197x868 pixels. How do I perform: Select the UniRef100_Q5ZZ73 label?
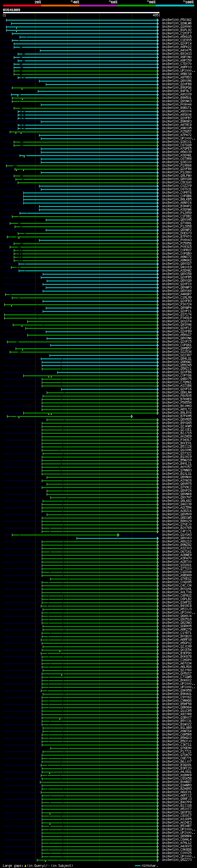tap(177, 860)
